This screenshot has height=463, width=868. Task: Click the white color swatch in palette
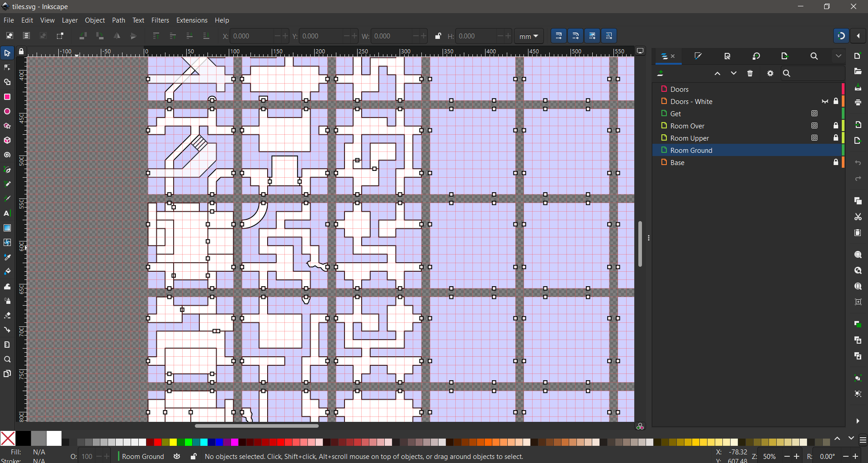point(54,438)
